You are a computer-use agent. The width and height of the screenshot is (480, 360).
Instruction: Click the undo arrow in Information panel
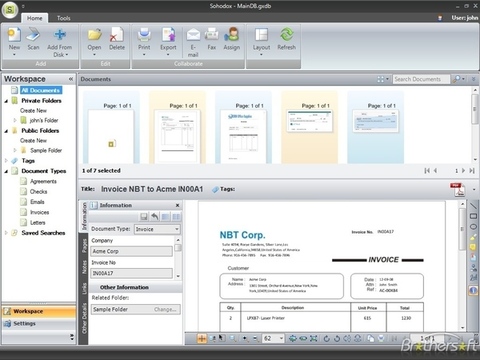point(155,217)
